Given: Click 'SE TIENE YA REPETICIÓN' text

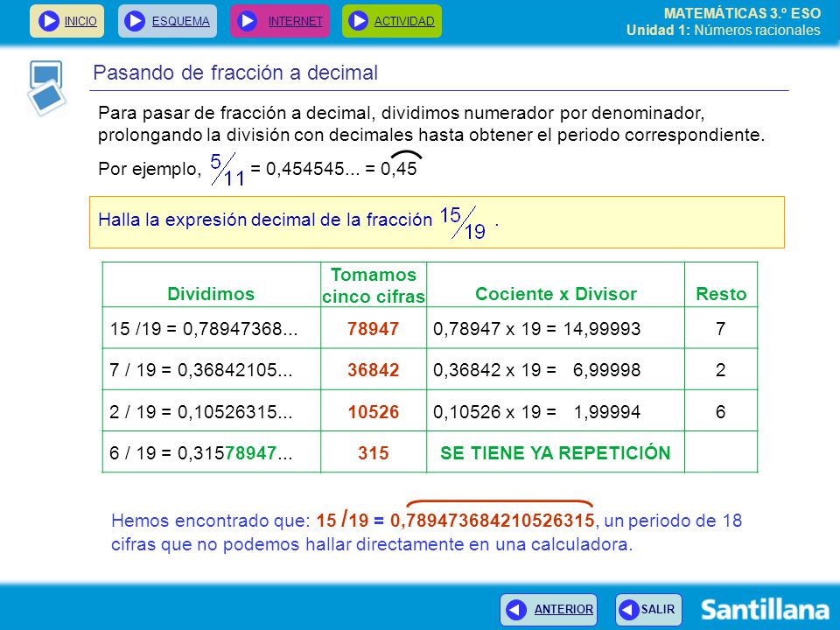Looking at the screenshot, I should click(x=556, y=453).
